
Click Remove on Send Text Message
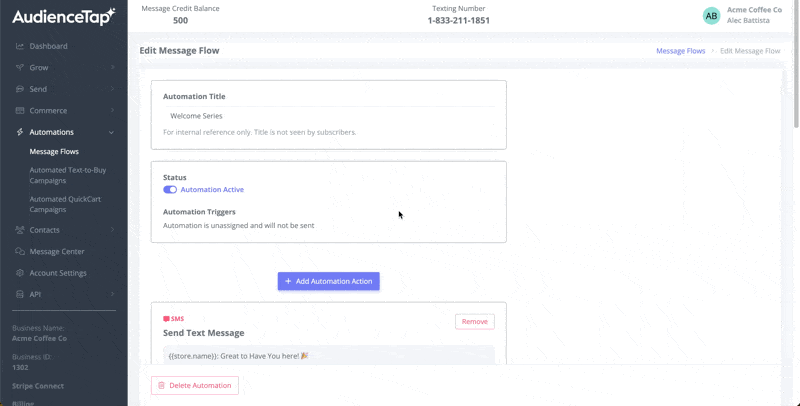click(x=474, y=321)
